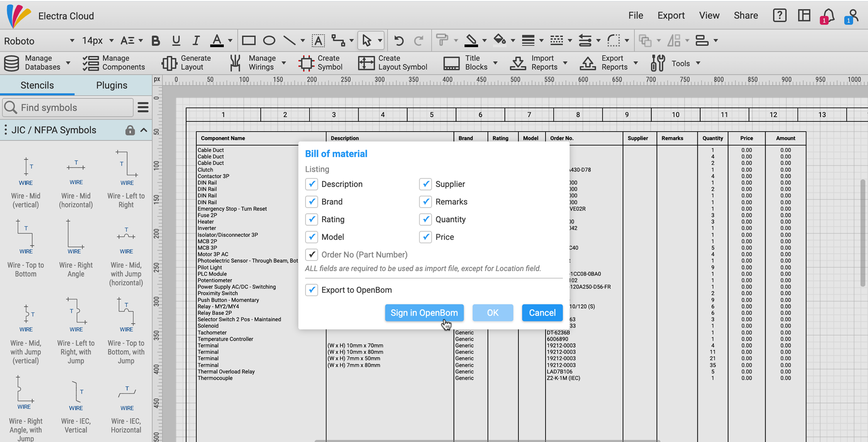Click the Create Symbol icon
Image resolution: width=868 pixels, height=442 pixels.
point(306,63)
